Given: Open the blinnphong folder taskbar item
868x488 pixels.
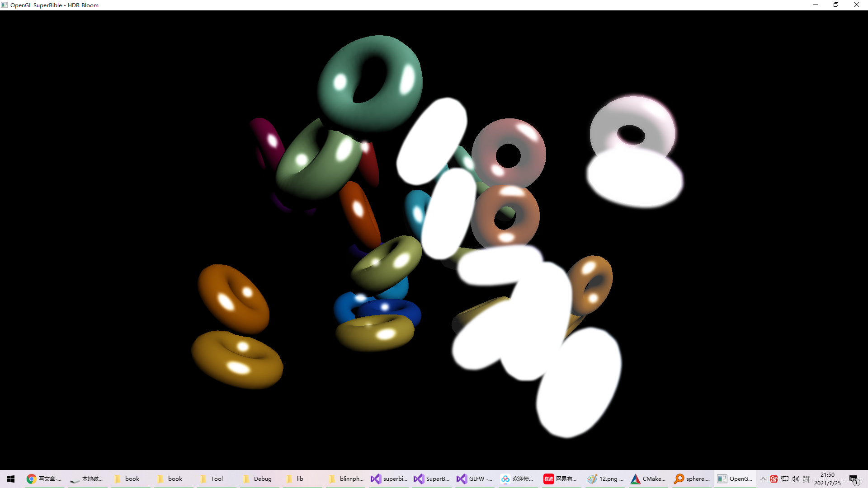Looking at the screenshot, I should tap(346, 479).
